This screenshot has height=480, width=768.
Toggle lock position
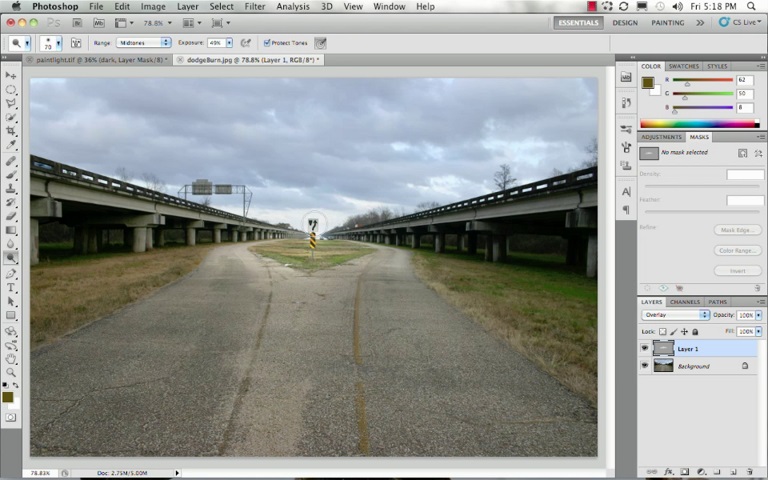684,332
